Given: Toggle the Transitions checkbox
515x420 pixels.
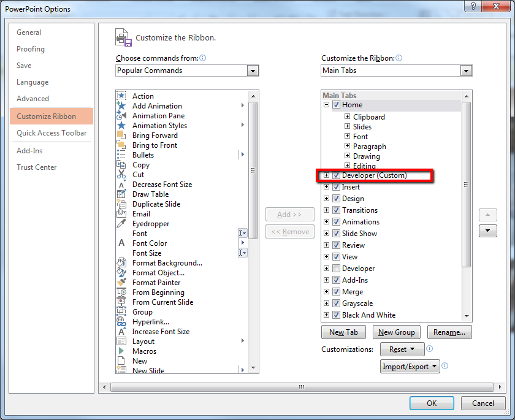Looking at the screenshot, I should (x=336, y=210).
